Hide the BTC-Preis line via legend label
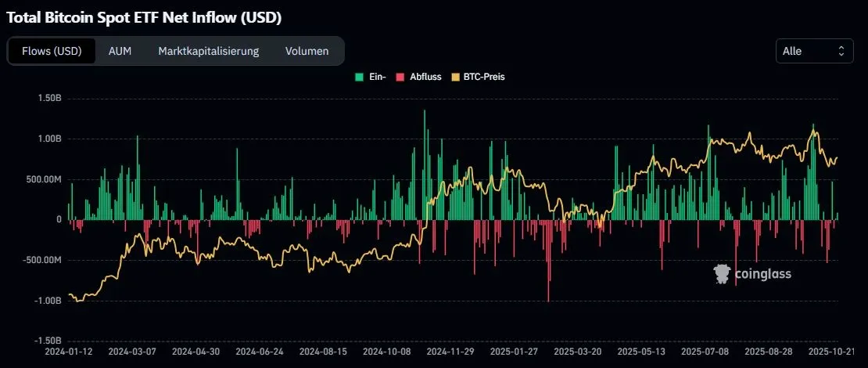This screenshot has width=868, height=368. [482, 77]
